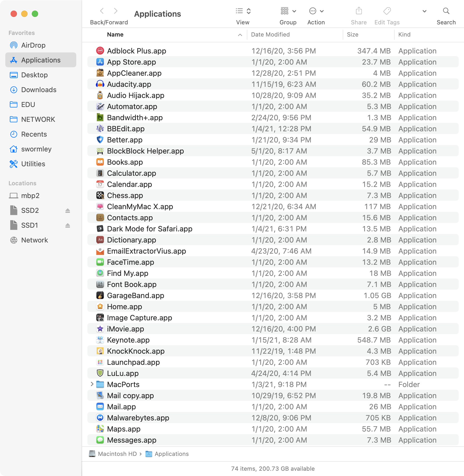Click the Contacts app icon
Screen dimensions: 464x476
[x=100, y=217]
